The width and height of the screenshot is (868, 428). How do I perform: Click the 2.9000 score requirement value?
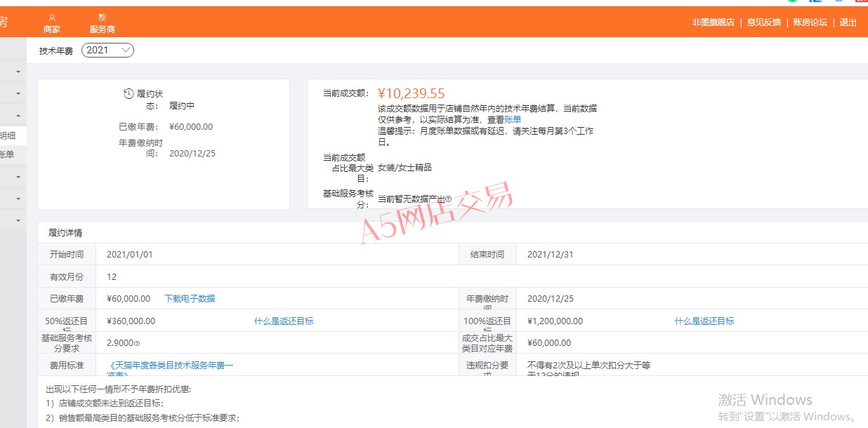point(119,344)
